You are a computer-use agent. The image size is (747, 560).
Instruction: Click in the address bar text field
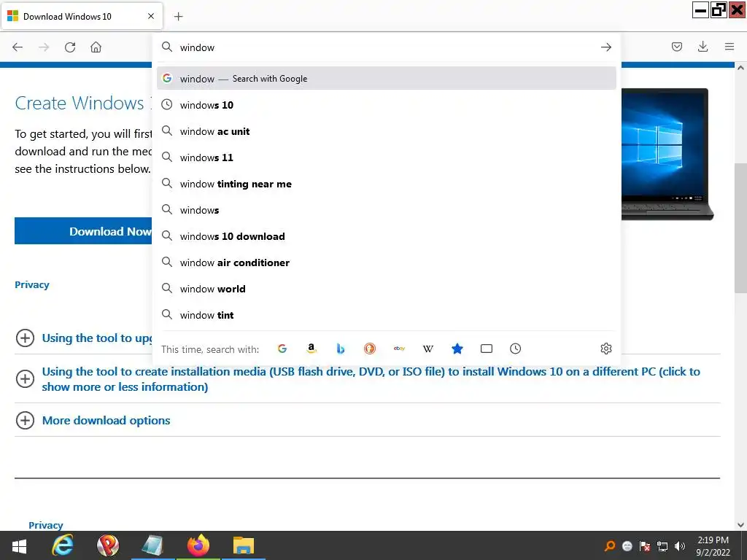tap(386, 47)
